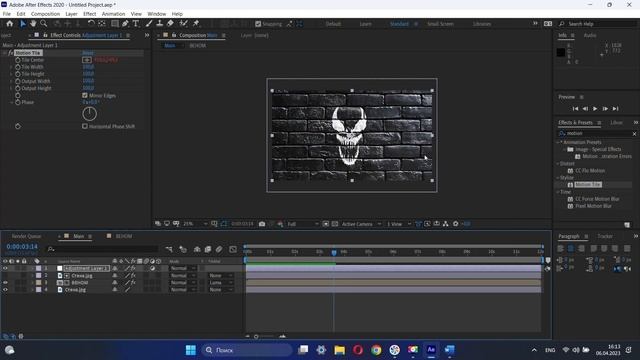
Task: Hide layer 4 Стена.jpg eye toggle
Action: click(x=5, y=289)
